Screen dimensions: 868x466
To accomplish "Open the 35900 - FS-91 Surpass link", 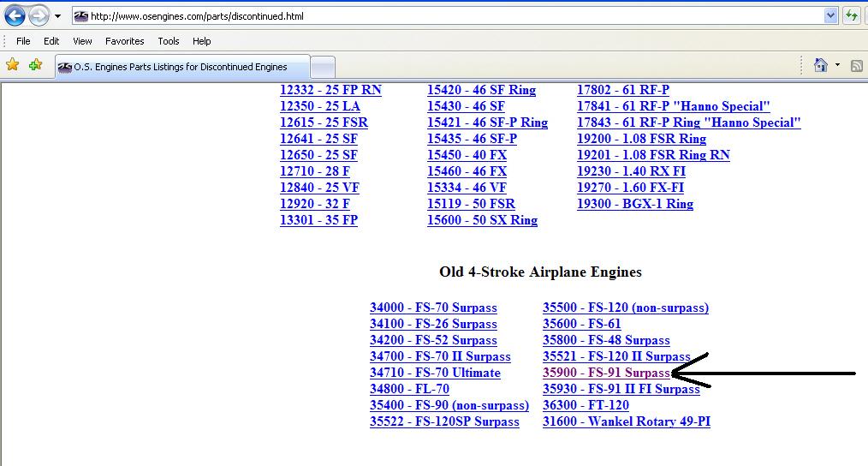I will (606, 373).
